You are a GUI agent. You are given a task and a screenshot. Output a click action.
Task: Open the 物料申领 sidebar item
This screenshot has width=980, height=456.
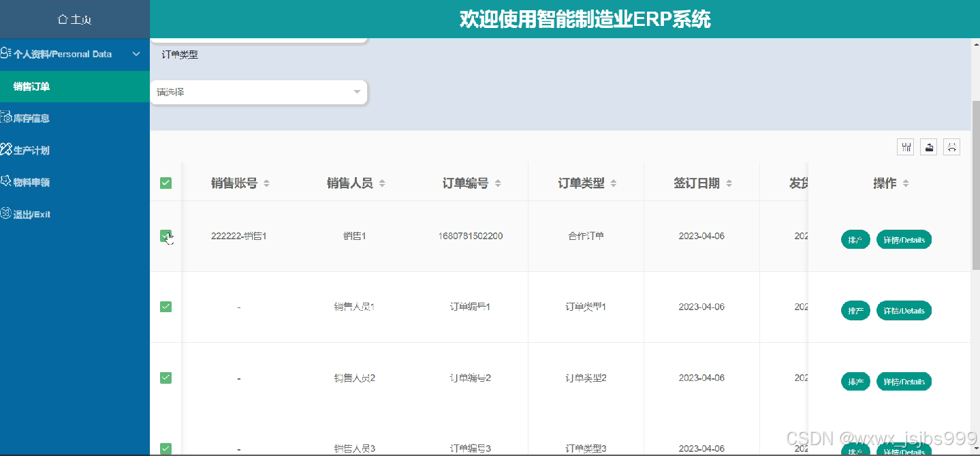(x=75, y=182)
